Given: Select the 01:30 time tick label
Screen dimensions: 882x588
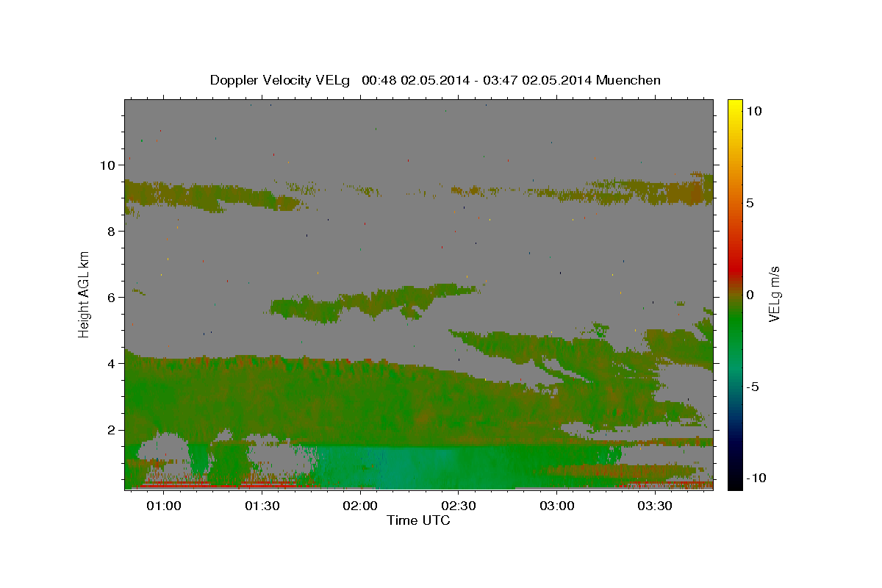Looking at the screenshot, I should [x=262, y=506].
